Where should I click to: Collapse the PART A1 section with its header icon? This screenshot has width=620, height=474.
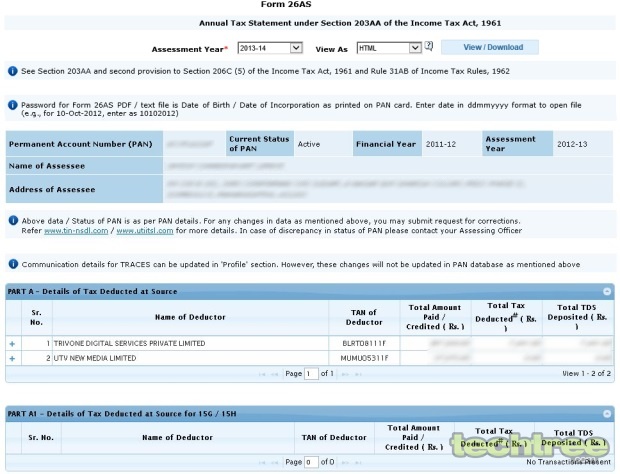tap(607, 414)
